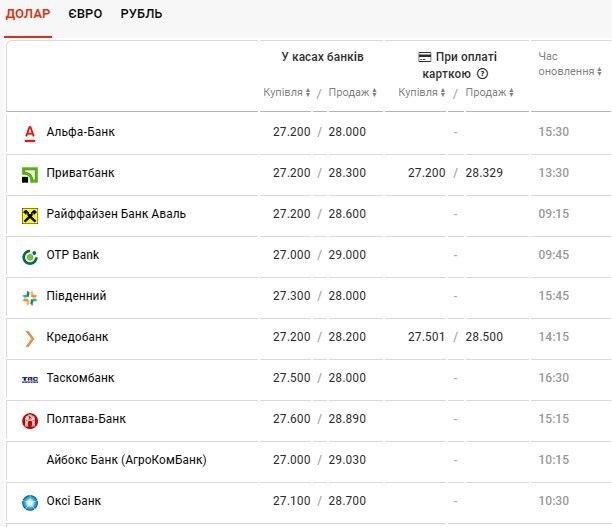This screenshot has height=527, width=612.
Task: Open the 'Райффайзен Банк Аваль' name link
Action: coord(116,214)
